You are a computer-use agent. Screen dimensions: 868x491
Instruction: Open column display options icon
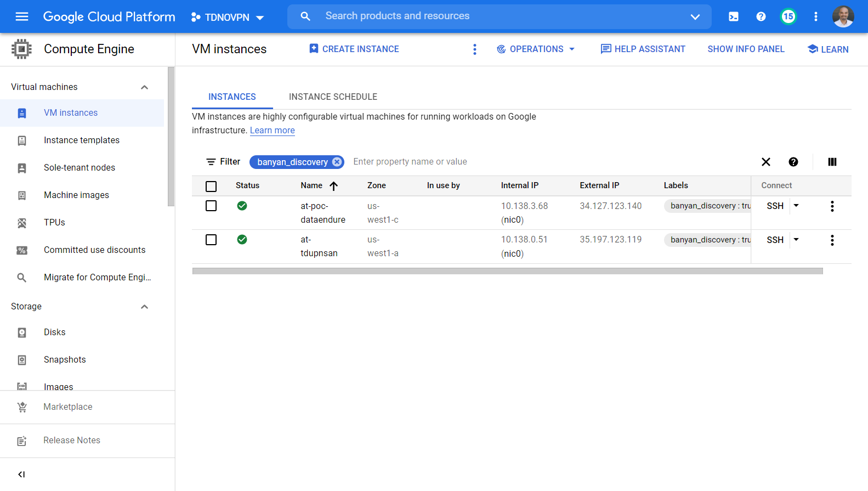click(x=832, y=162)
